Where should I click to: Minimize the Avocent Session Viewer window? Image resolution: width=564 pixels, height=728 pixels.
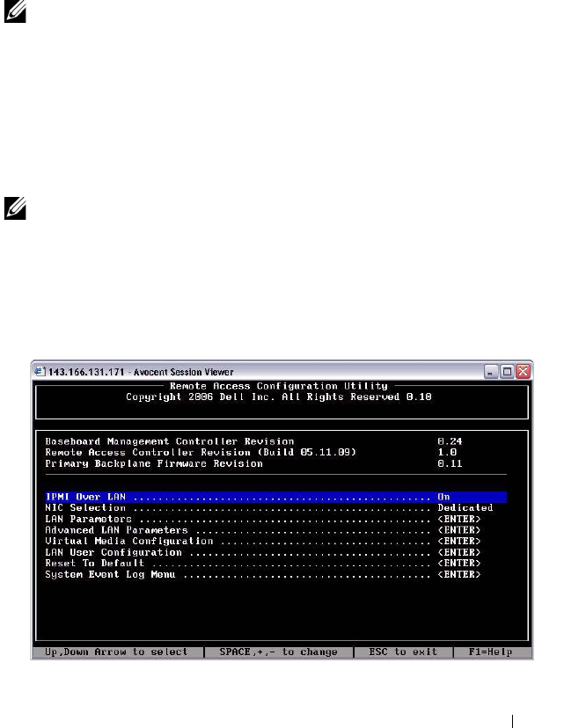click(x=491, y=371)
